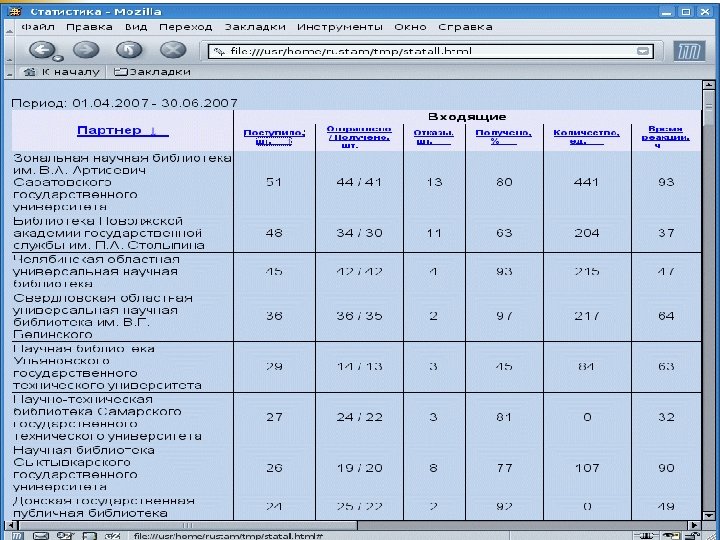Collapse the navigation toolbar grippy handle
The width and height of the screenshot is (720, 540).
[9, 51]
